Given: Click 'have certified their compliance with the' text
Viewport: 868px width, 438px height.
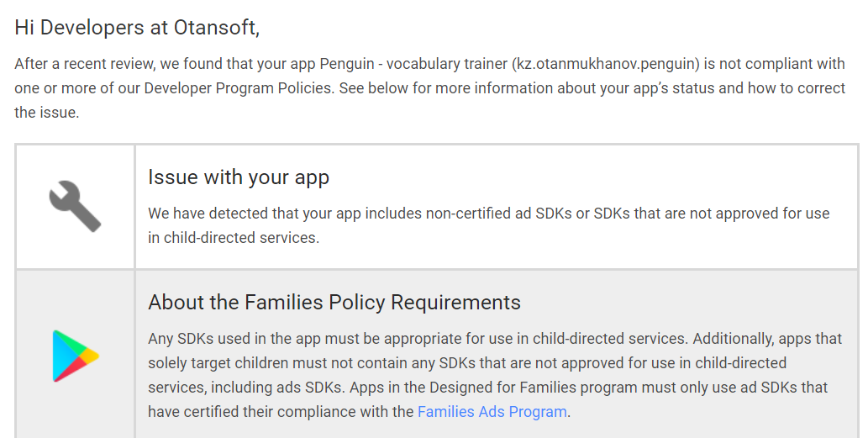Looking at the screenshot, I should (x=281, y=412).
